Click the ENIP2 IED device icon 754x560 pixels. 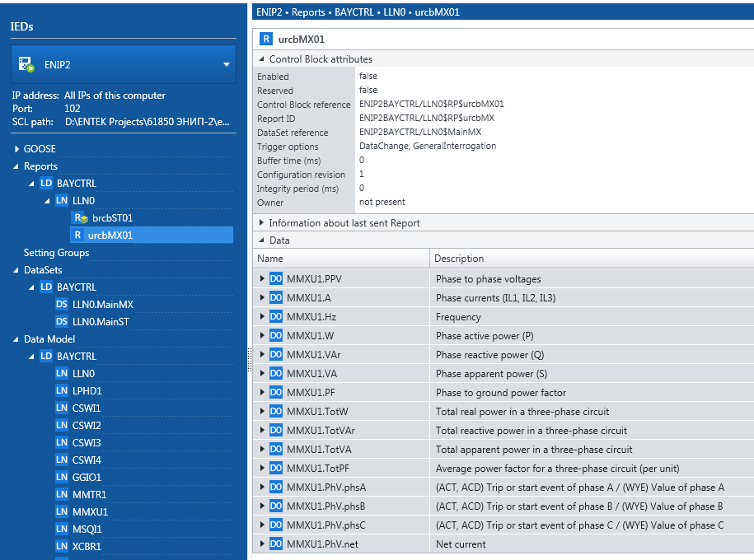click(x=26, y=64)
